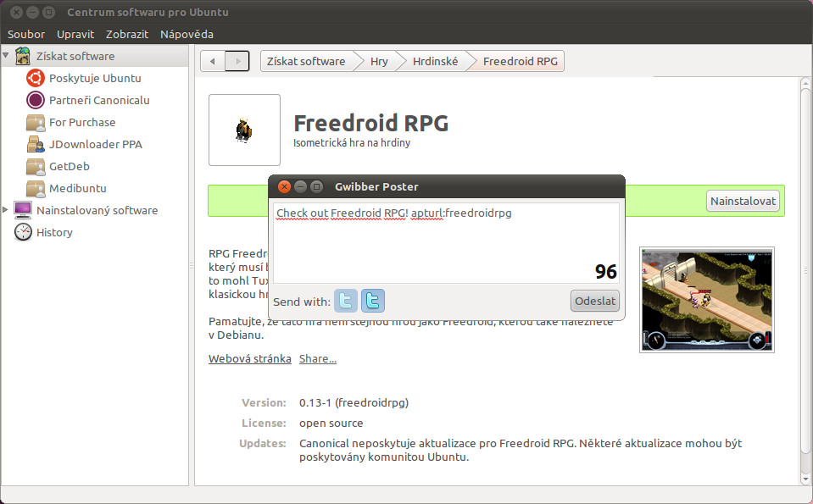Open the Nainstalovaný software monitor icon
The image size is (813, 504).
click(x=23, y=210)
